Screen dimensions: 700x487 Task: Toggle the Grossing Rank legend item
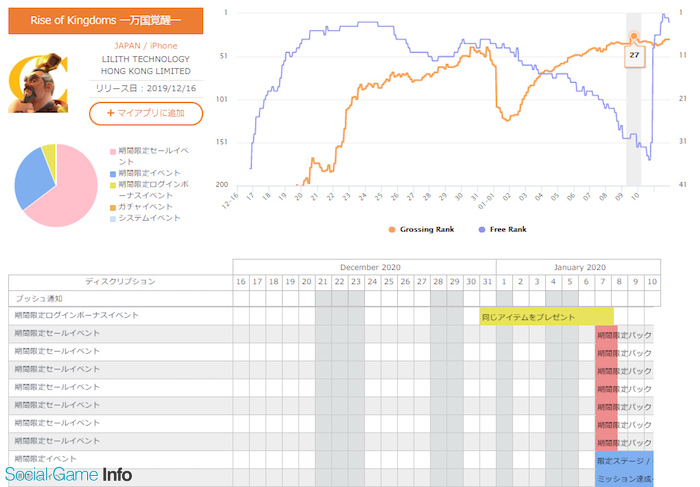421,229
